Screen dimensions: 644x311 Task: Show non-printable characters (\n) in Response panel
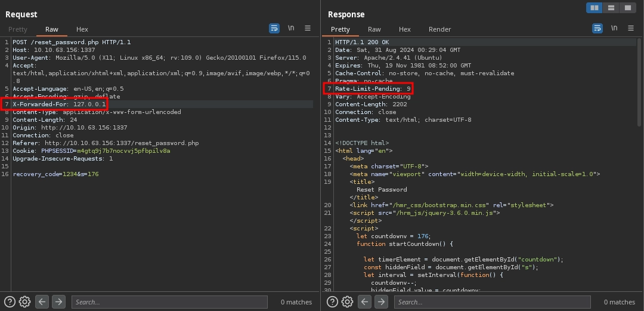[x=614, y=28]
